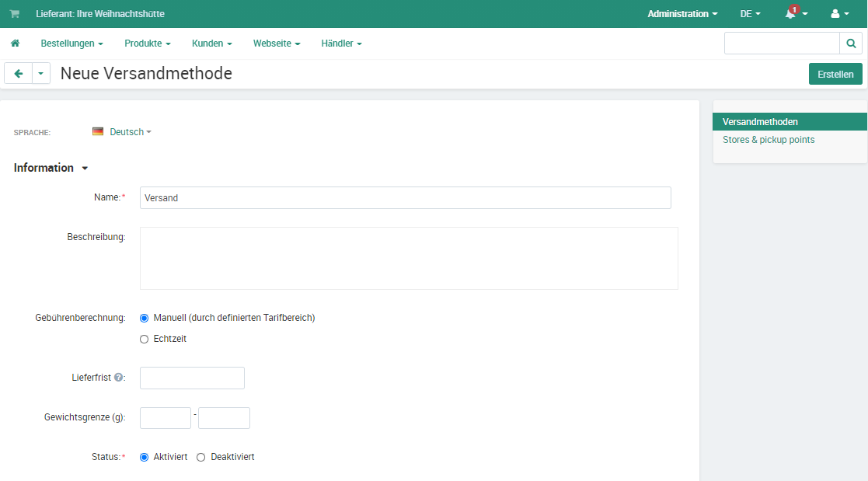Click the Name input field

coord(405,197)
